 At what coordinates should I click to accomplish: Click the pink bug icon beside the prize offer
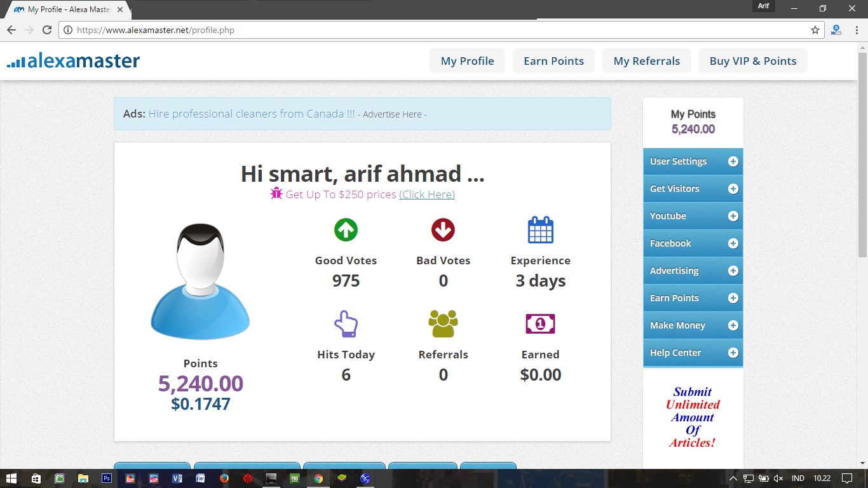(276, 193)
